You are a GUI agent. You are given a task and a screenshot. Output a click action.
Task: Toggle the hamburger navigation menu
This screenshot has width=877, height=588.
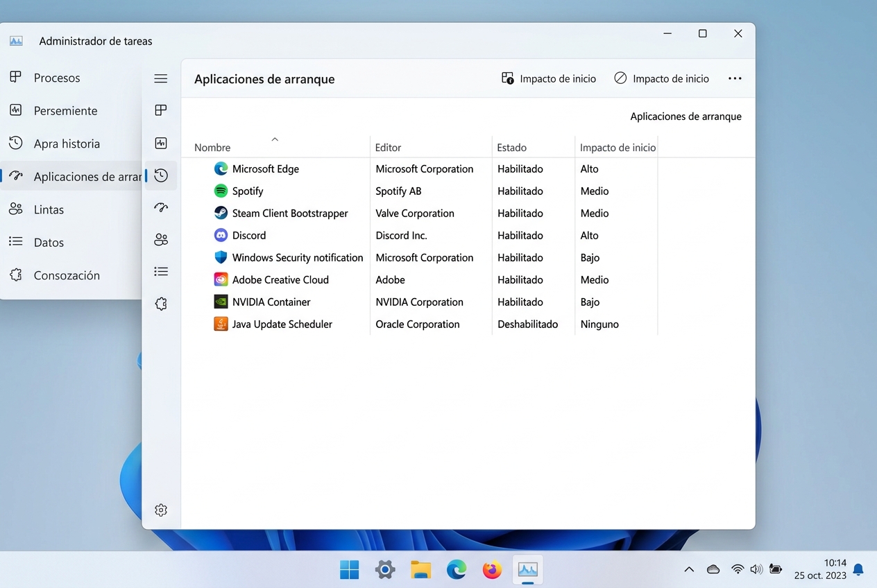click(161, 79)
